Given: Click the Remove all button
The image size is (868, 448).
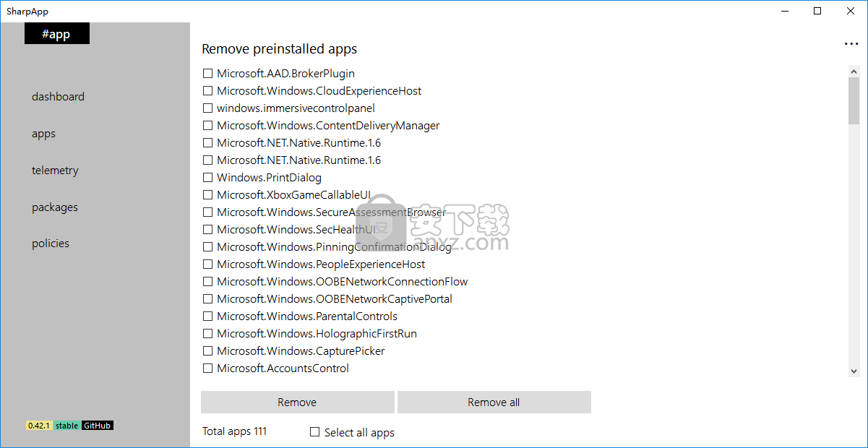Looking at the screenshot, I should point(494,402).
